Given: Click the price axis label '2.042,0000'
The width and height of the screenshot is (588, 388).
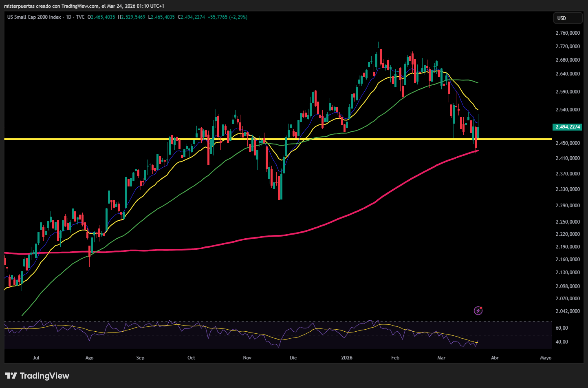Looking at the screenshot, I should 568,311.
